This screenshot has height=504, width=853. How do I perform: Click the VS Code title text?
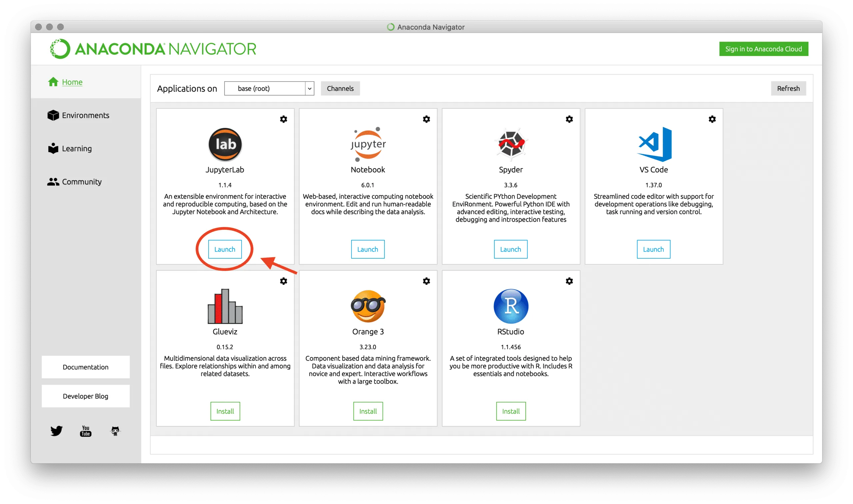click(x=653, y=169)
